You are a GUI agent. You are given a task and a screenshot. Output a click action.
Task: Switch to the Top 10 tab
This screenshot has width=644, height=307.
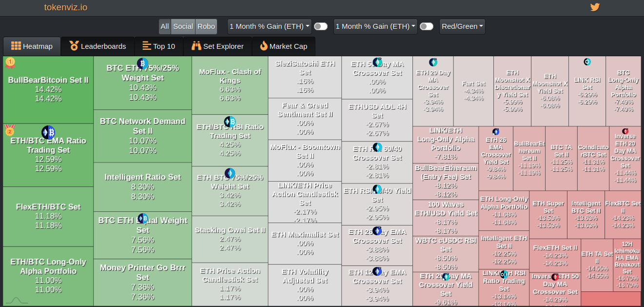pos(159,46)
